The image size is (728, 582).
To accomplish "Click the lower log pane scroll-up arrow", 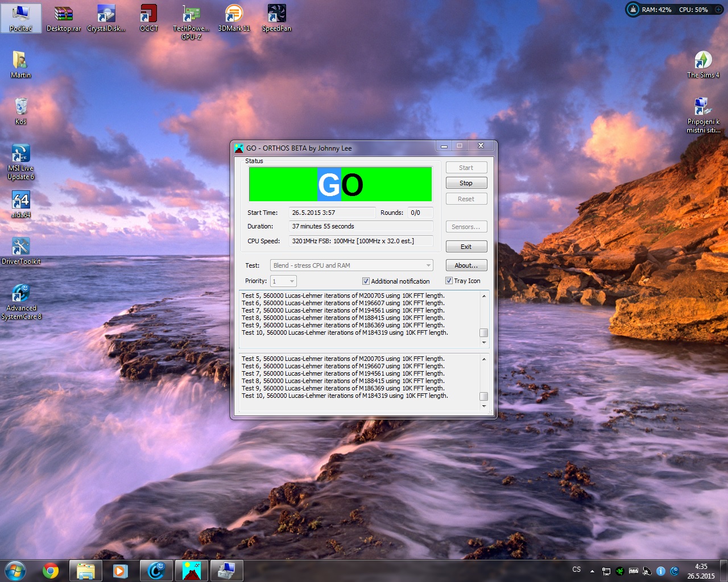I will pyautogui.click(x=484, y=359).
